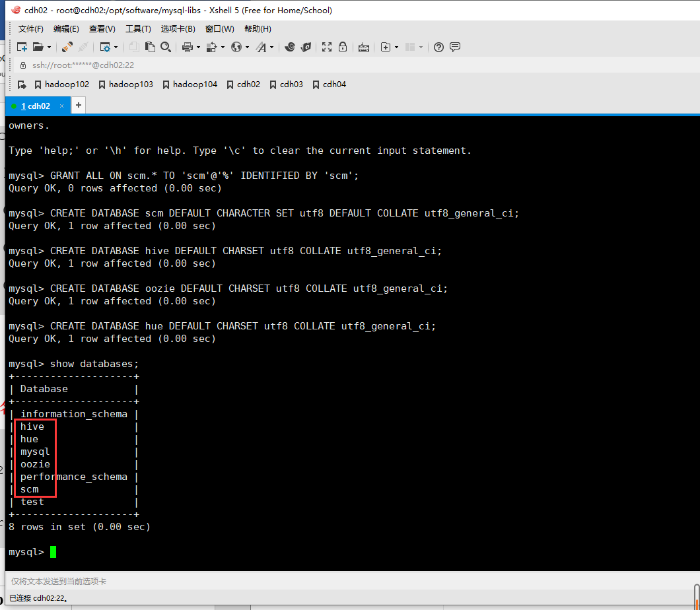Click the Reconnect plug icon

[67, 47]
